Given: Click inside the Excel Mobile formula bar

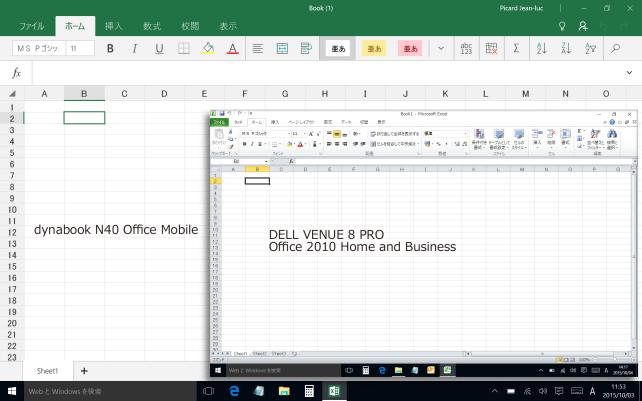Looking at the screenshot, I should (326, 73).
